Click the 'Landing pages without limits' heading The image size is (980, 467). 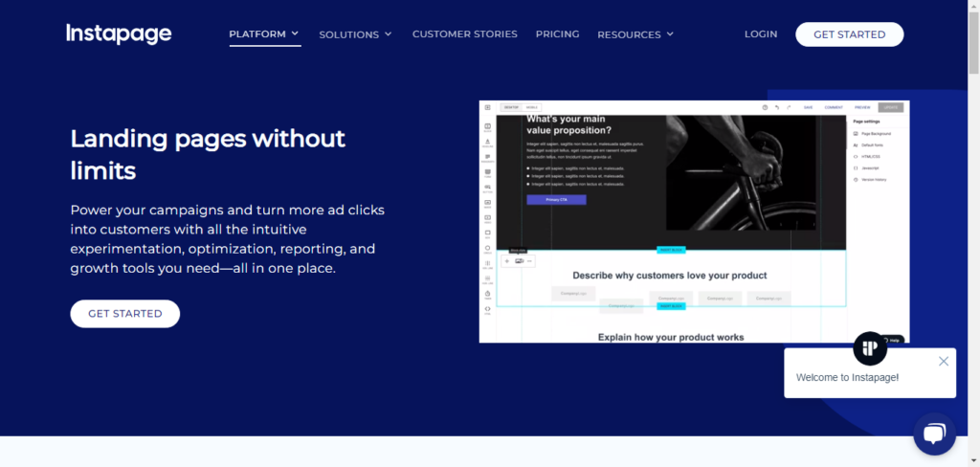(x=208, y=154)
